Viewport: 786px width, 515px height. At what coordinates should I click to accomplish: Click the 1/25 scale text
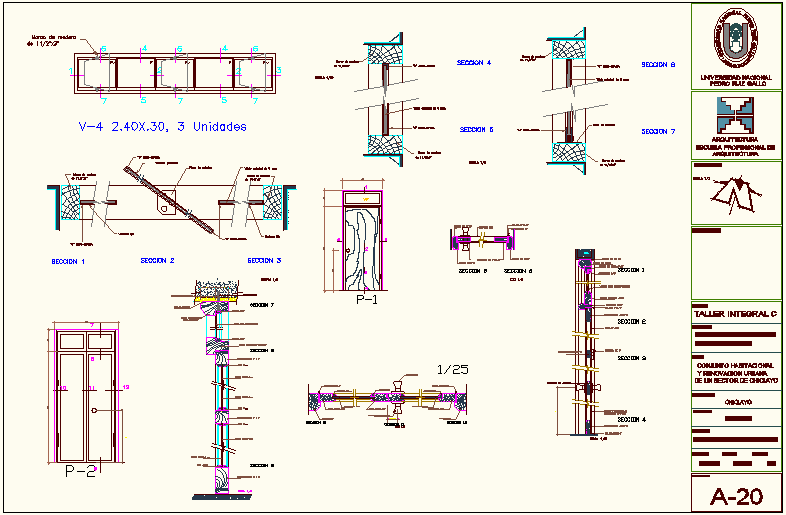[452, 369]
